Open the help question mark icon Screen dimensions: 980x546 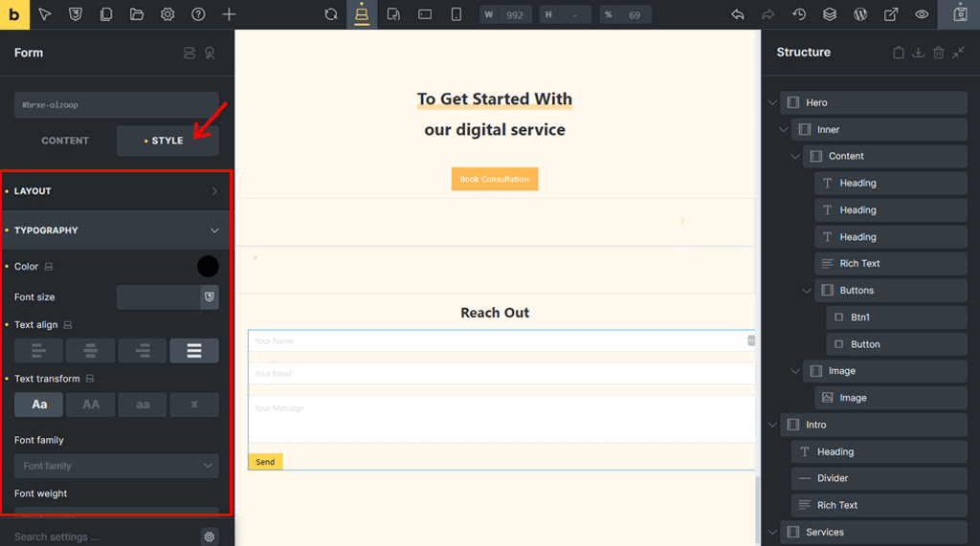coord(198,14)
